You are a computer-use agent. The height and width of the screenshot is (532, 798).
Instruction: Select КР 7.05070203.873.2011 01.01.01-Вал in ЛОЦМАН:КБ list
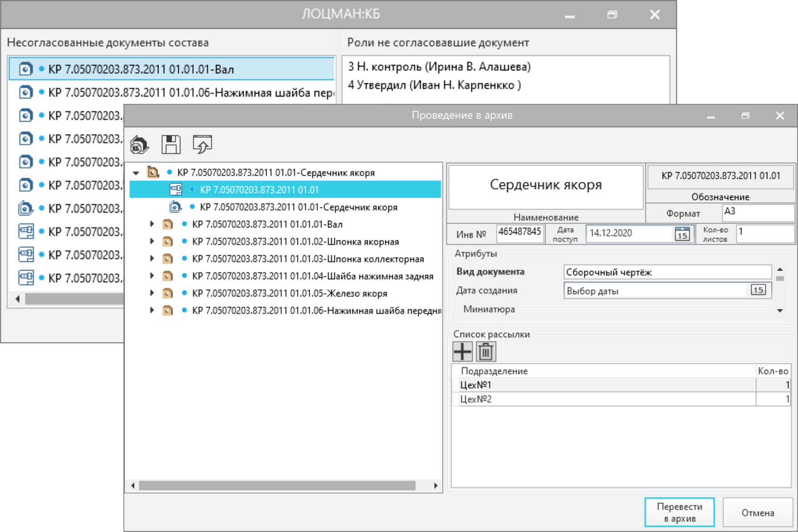172,69
